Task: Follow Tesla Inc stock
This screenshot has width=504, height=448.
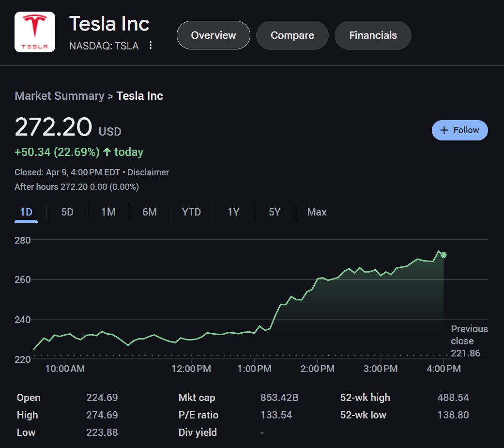Action: tap(459, 130)
